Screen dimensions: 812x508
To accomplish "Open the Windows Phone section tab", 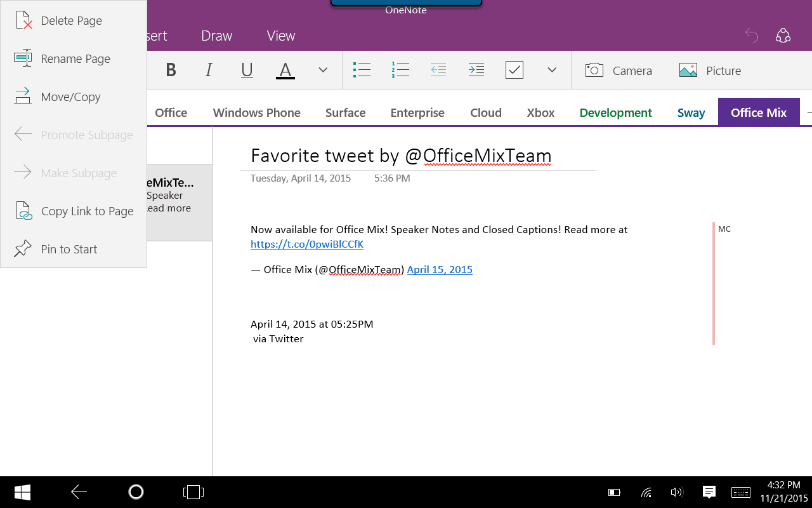I will [x=257, y=112].
